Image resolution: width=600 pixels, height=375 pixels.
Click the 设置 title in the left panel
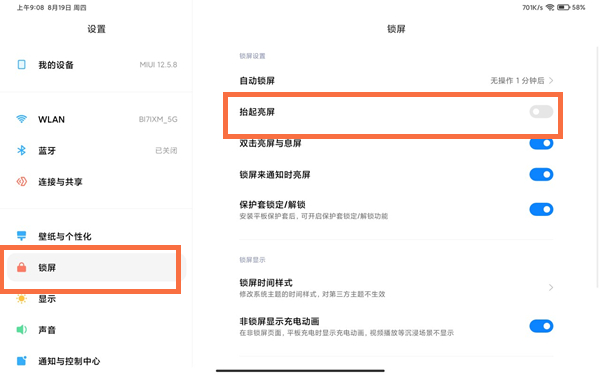(96, 29)
